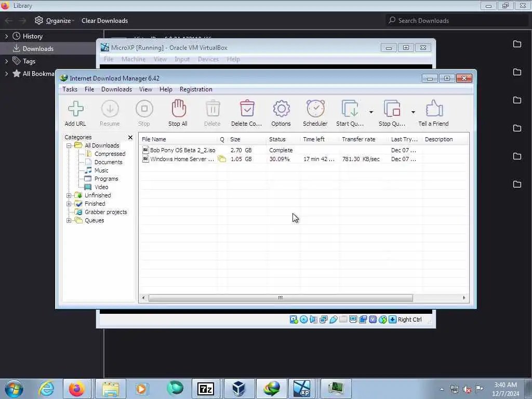Select Windows Home Server download row
The image size is (532, 399).
(303, 159)
